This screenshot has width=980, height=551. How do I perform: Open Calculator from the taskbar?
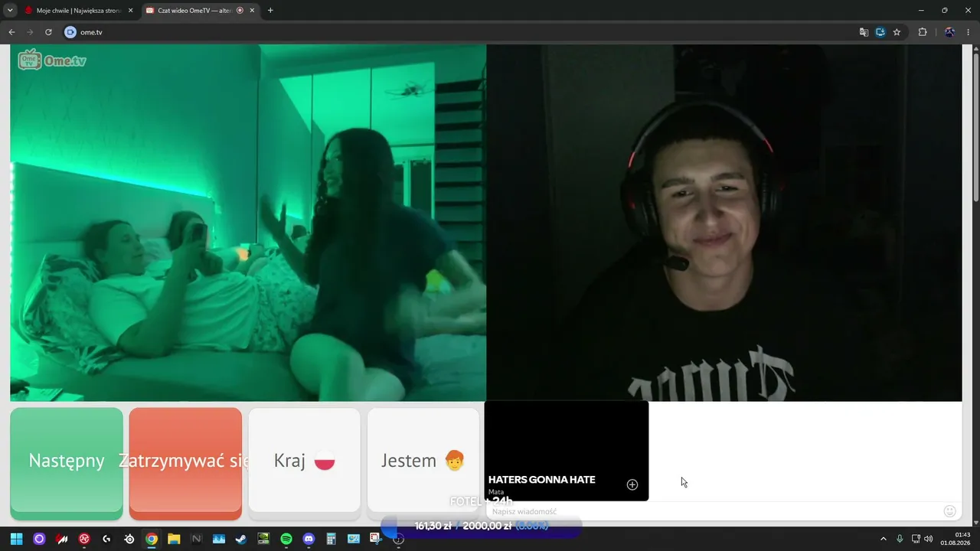[331, 539]
